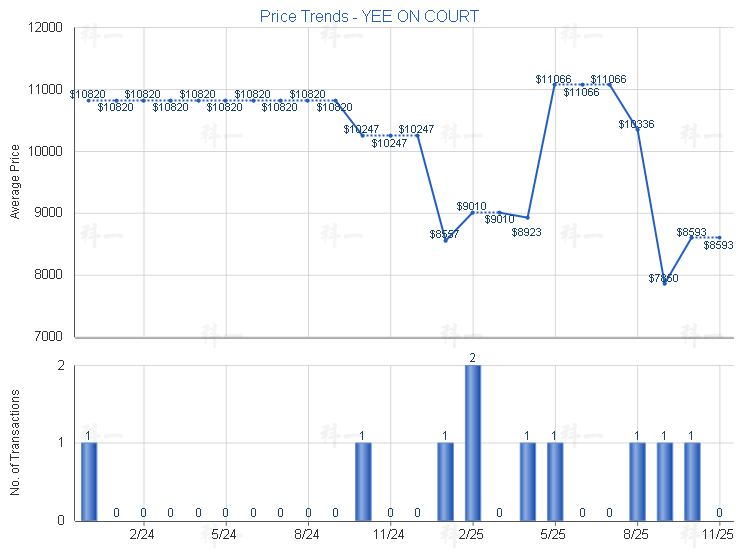Image resolution: width=740 pixels, height=550 pixels.
Task: Click the $8557 data point on the line
Action: point(446,240)
